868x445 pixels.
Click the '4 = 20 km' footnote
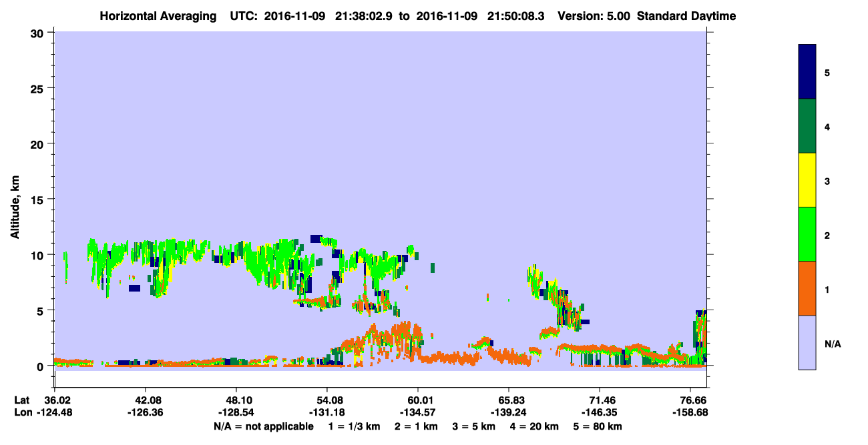tap(533, 426)
